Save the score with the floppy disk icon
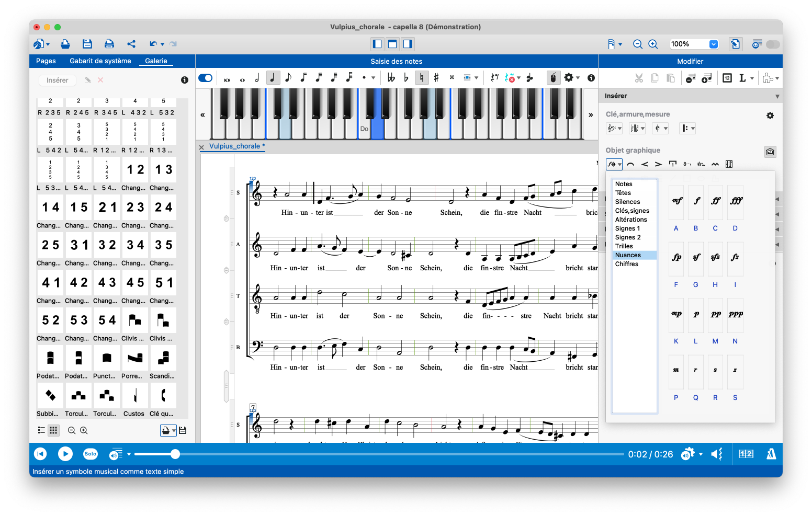The image size is (812, 516). pyautogui.click(x=87, y=44)
